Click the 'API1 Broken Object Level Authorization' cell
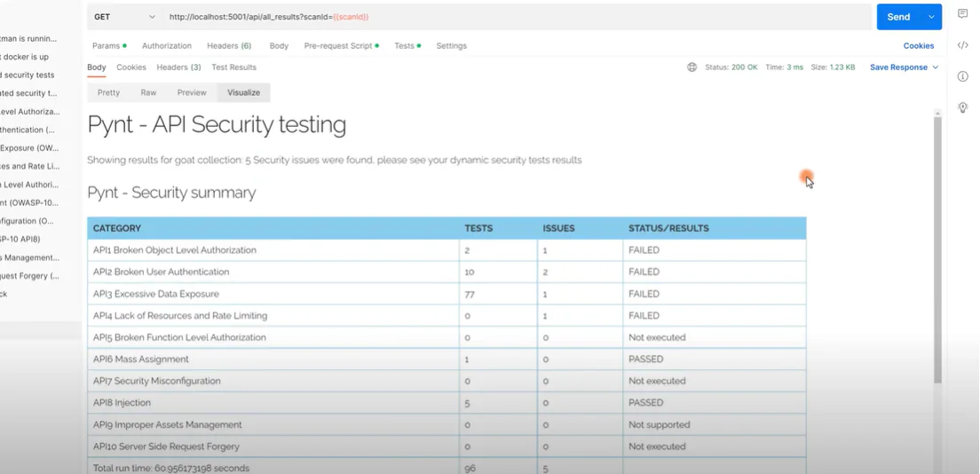 tap(273, 250)
